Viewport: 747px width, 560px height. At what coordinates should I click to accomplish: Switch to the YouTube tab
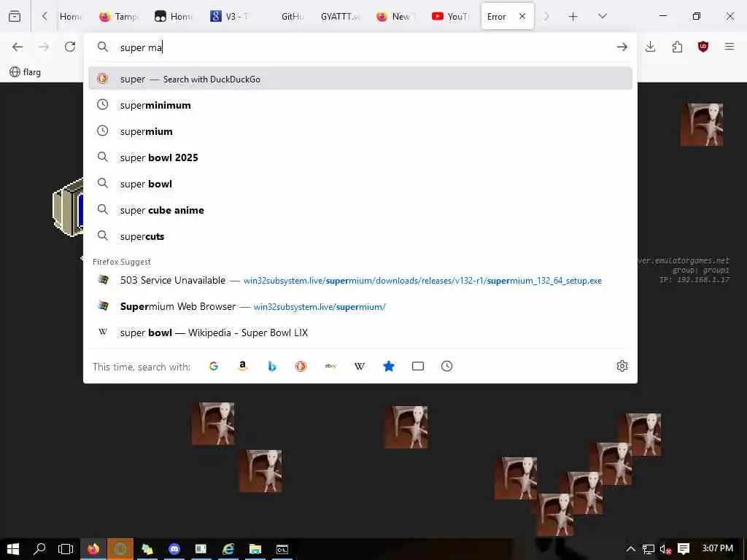(x=451, y=17)
